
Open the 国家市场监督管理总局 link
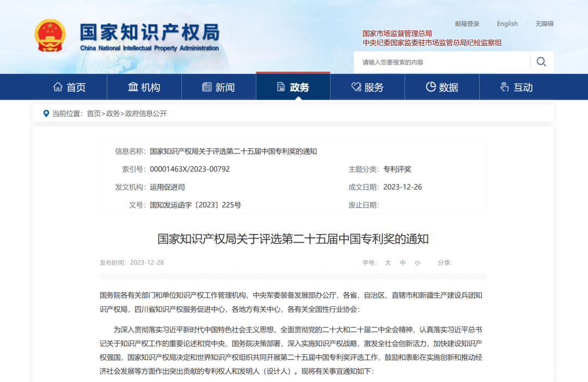397,33
